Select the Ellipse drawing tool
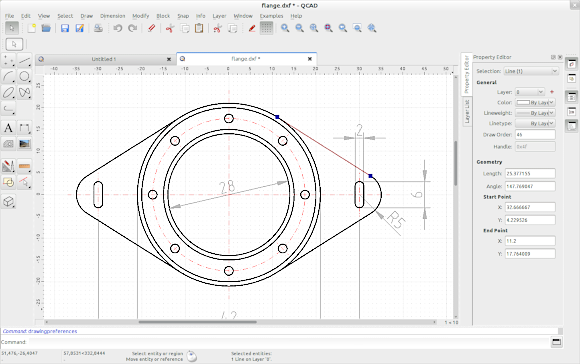 coord(8,92)
